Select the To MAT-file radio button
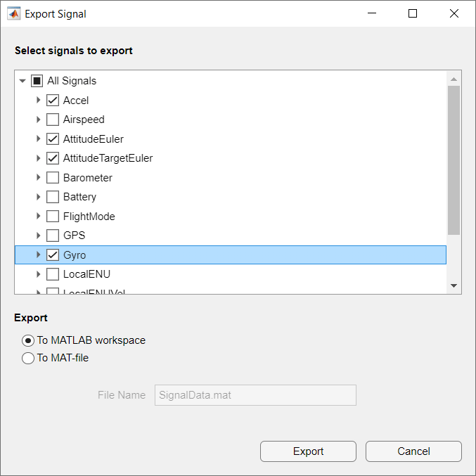476x476 pixels. 28,358
